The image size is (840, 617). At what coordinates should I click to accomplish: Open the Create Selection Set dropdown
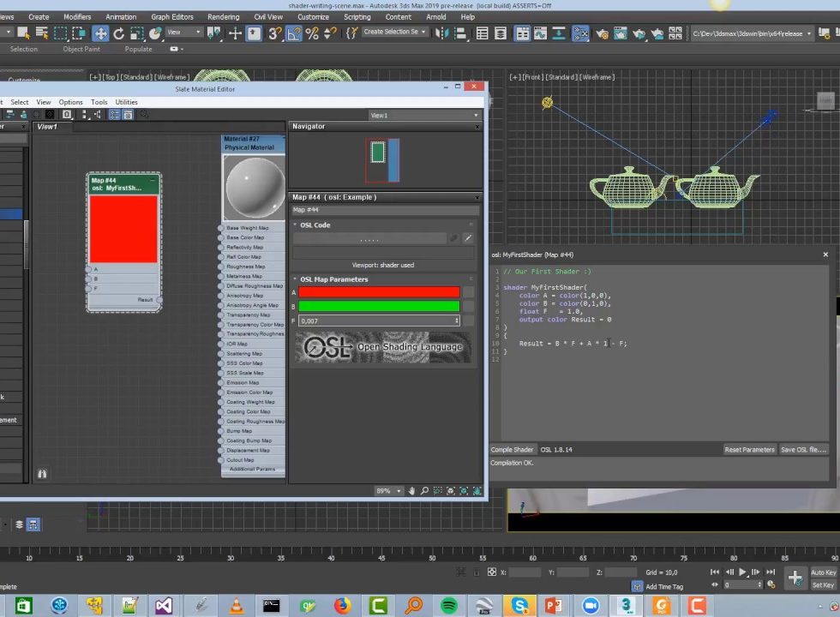[394, 33]
